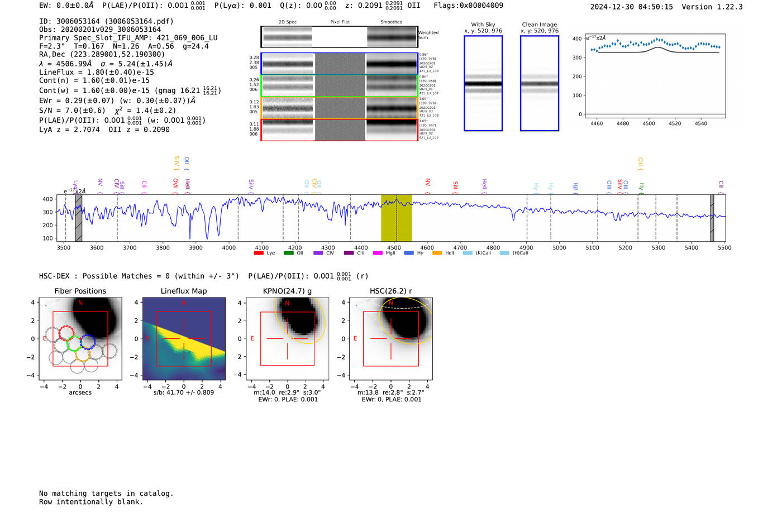
Task: Choose the orange HeII legend swatch
Action: pyautogui.click(x=437, y=253)
